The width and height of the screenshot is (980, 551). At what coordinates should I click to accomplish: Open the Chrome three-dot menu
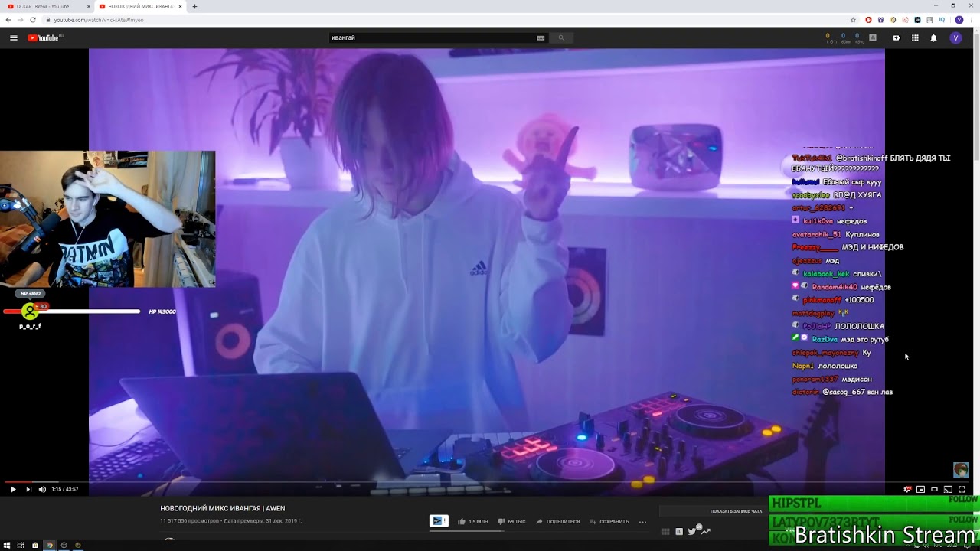pos(971,20)
